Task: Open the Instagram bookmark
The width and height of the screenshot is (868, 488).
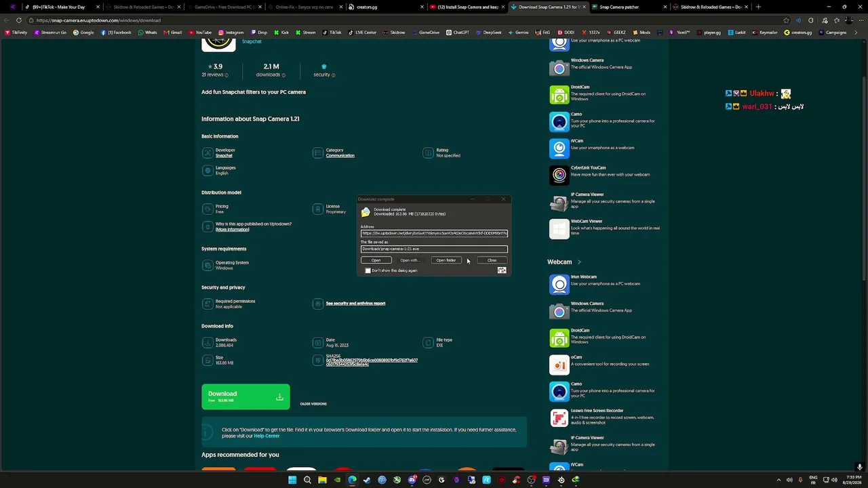Action: 231,33
